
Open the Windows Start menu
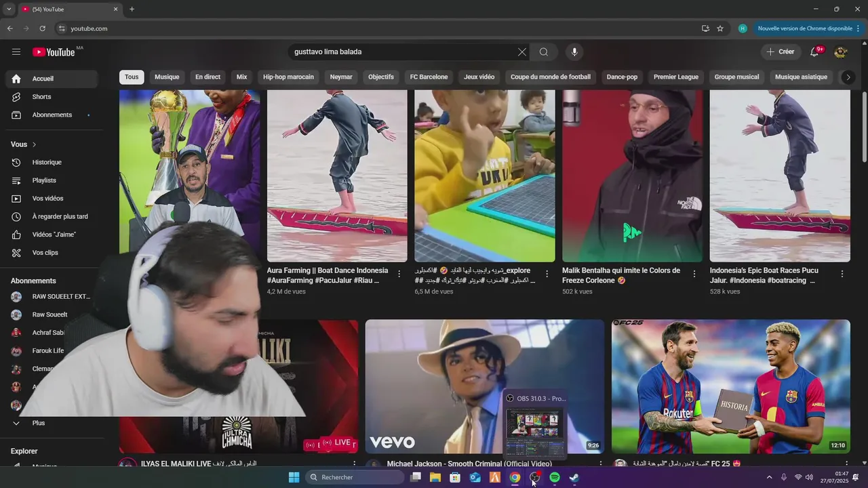(x=294, y=478)
